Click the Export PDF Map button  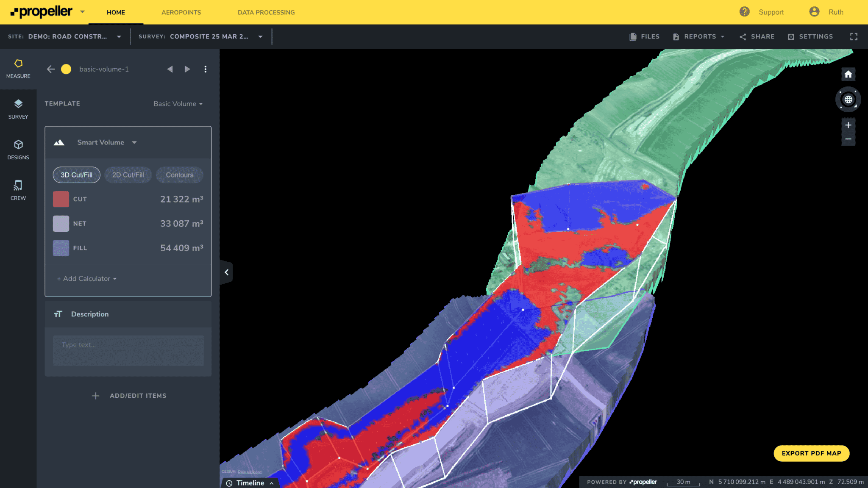(811, 453)
